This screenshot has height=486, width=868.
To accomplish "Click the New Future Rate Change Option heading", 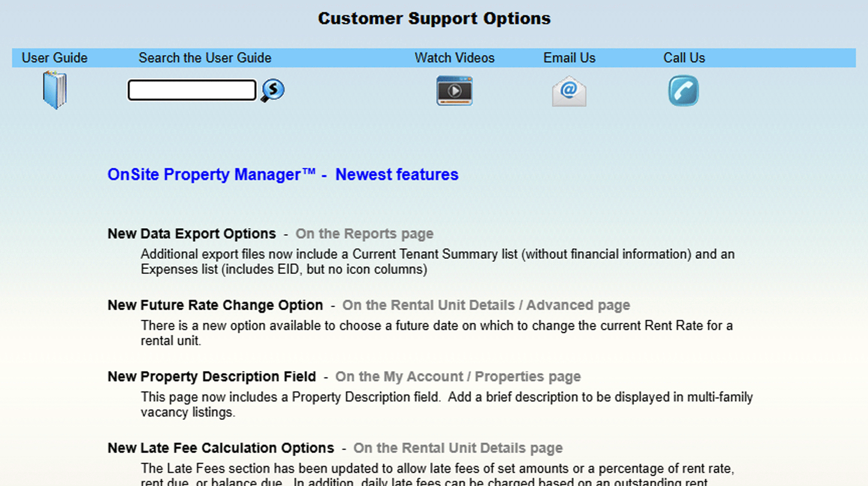I will (x=215, y=305).
